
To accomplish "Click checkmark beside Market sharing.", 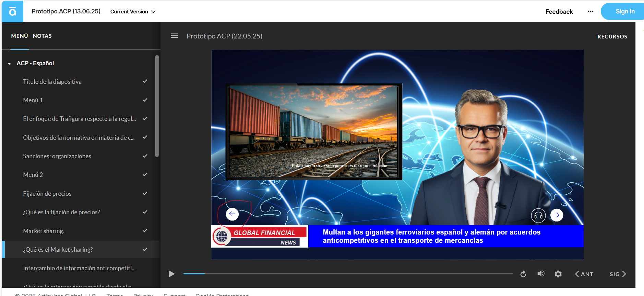I will (x=145, y=230).
